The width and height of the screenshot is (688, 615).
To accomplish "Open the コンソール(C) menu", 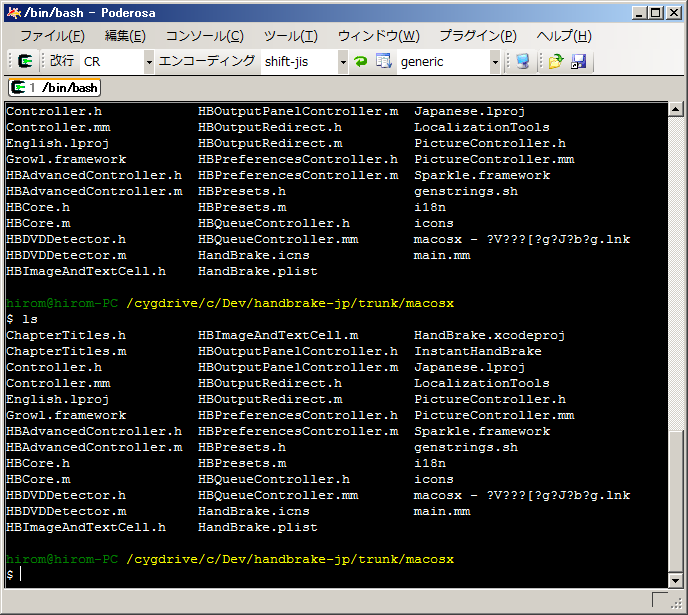I will (x=204, y=36).
